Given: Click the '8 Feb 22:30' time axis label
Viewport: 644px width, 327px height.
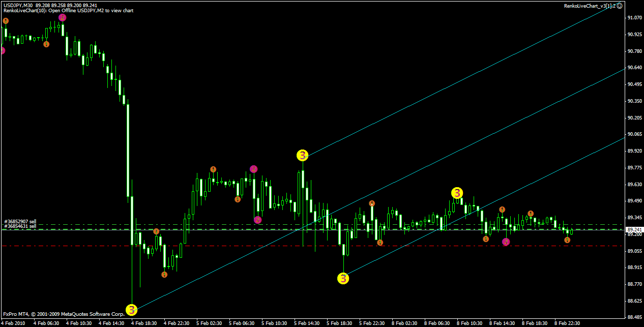Looking at the screenshot, I should 567,323.
